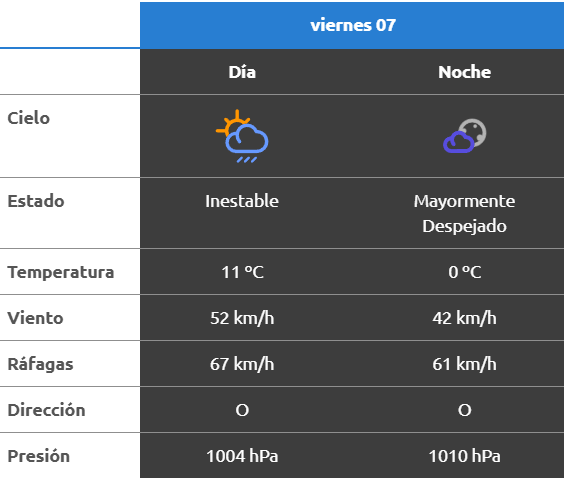Click the 0 °C night temperature
Screen dimensions: 564x478
[464, 272]
